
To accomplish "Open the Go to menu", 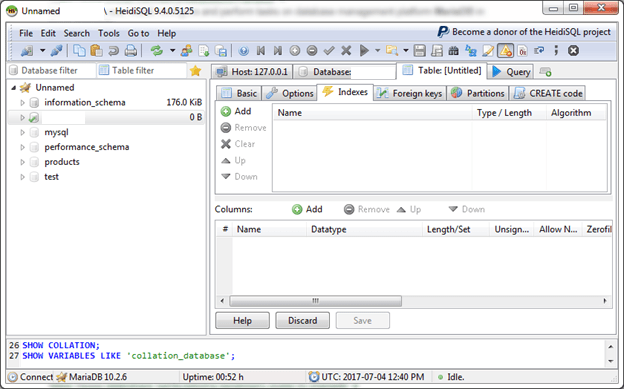I will click(x=138, y=33).
